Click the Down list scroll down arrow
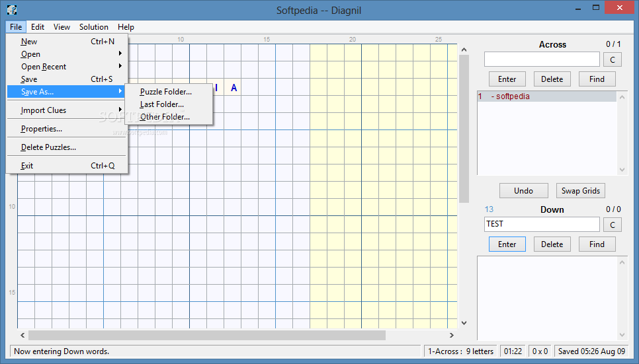This screenshot has height=364, width=639. tap(622, 335)
